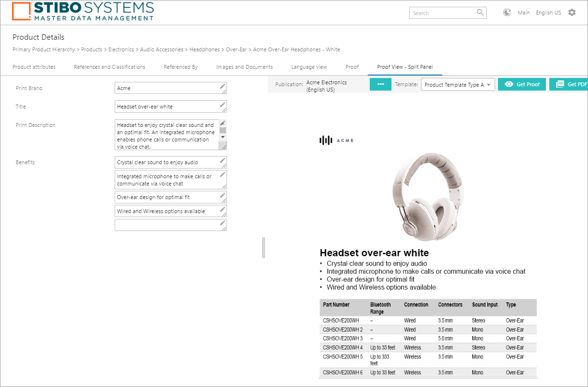Click the Get Proof button label
Viewport: 588px width, 387px height.
tap(528, 84)
